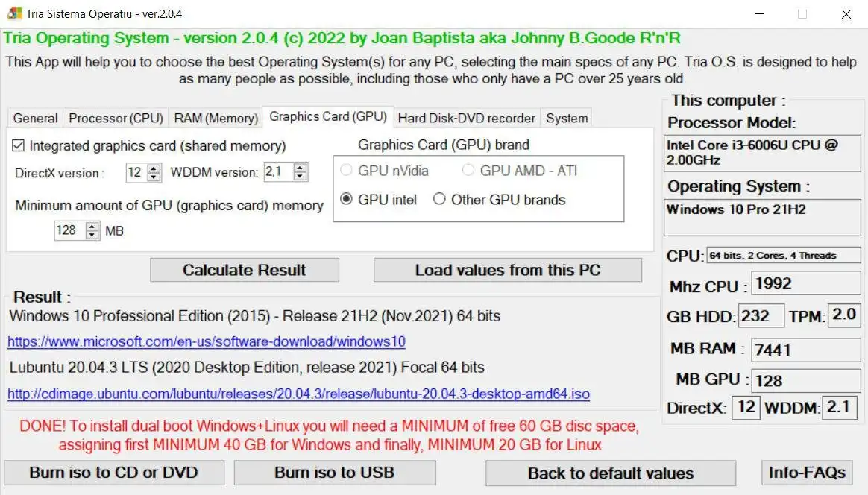The height and width of the screenshot is (495, 868).
Task: Click Load values from this PC
Action: tap(508, 270)
